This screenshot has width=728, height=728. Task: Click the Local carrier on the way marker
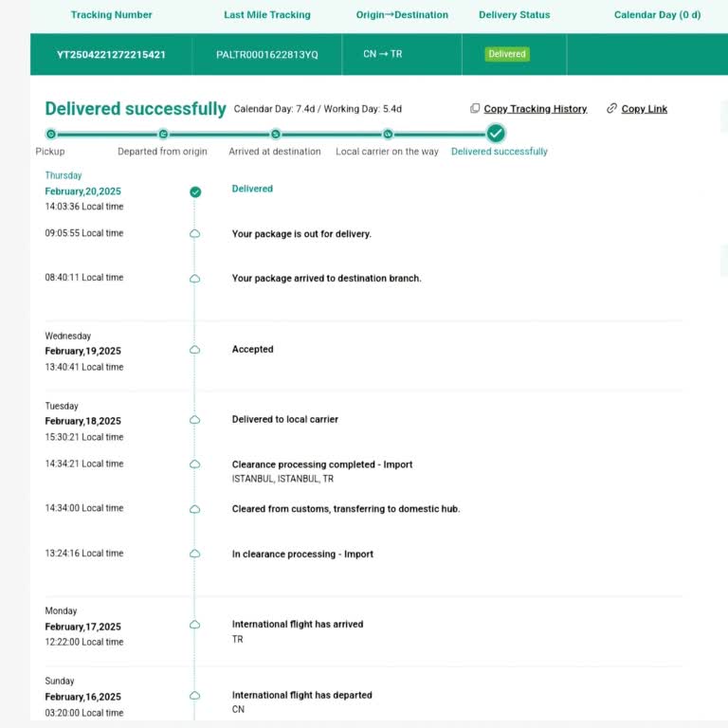point(388,135)
